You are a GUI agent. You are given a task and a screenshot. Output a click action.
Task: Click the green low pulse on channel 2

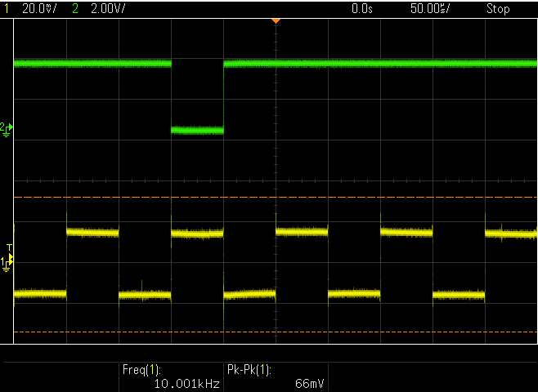[x=197, y=130]
